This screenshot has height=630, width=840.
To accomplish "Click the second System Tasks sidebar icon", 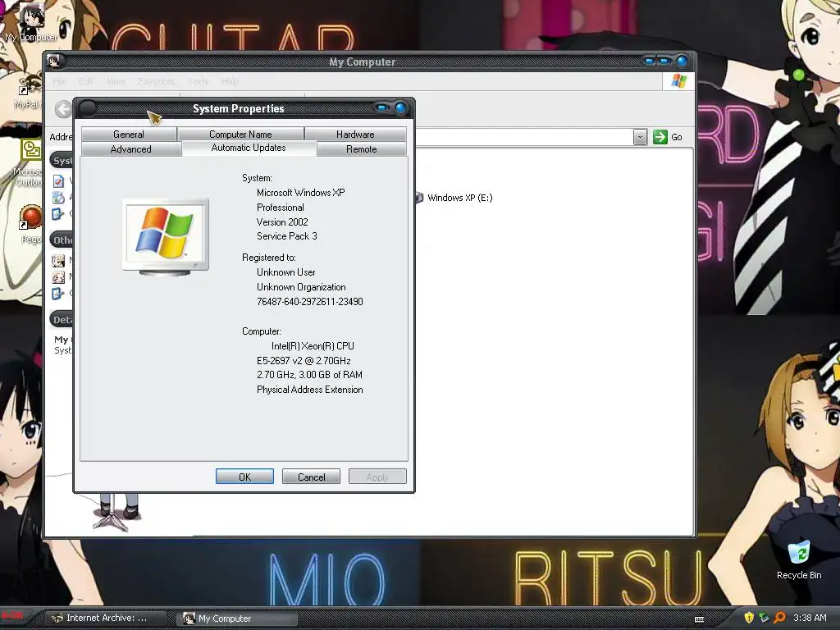I will pyautogui.click(x=58, y=197).
